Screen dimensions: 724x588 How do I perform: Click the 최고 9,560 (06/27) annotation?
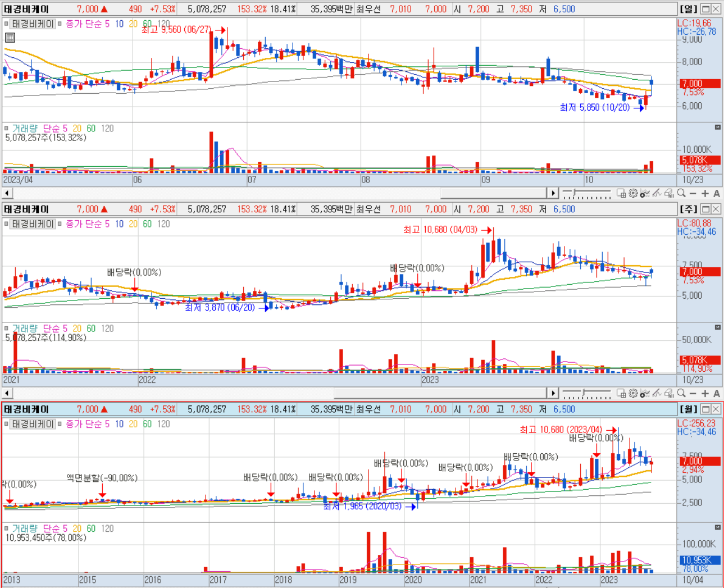[176, 29]
